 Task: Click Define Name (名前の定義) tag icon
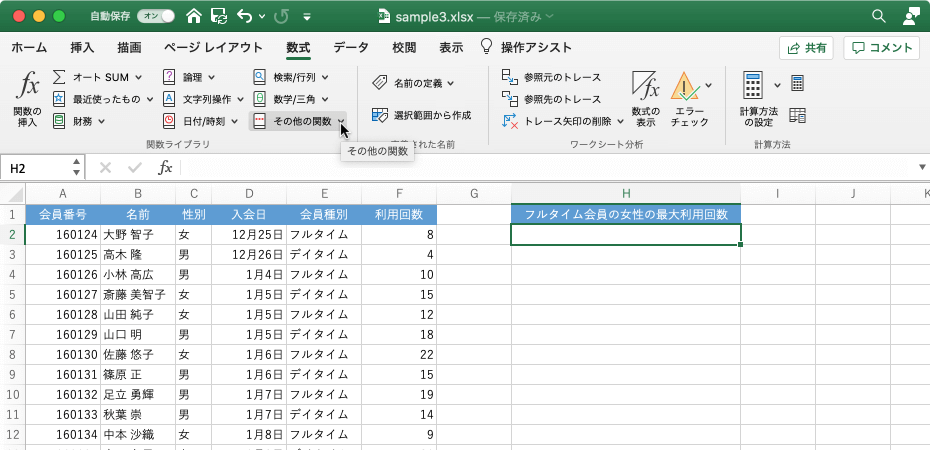(x=380, y=84)
